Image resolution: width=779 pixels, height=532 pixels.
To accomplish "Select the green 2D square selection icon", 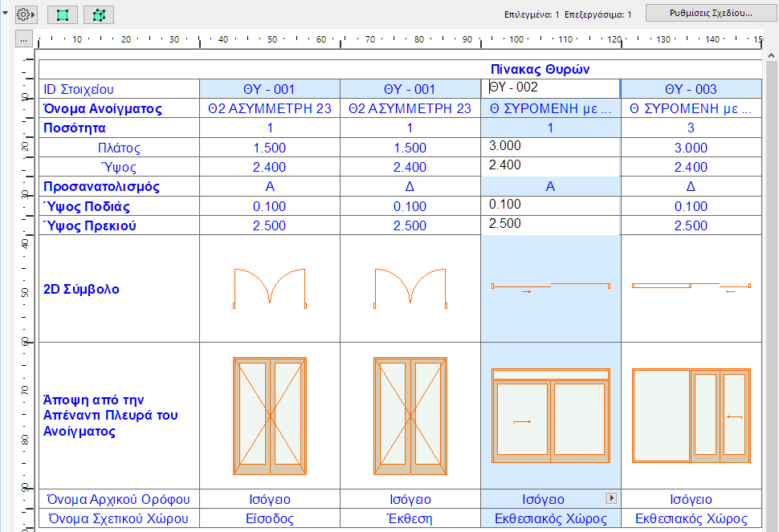I will pos(62,14).
